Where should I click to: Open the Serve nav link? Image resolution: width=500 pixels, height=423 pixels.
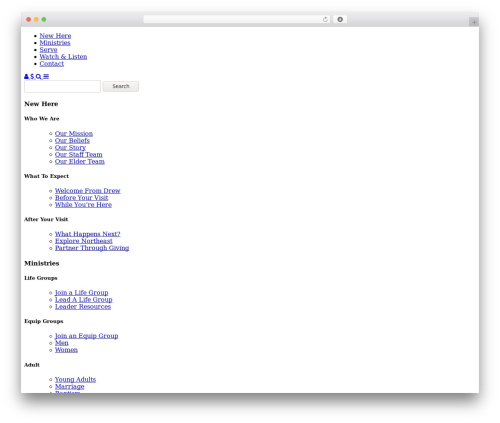coord(48,50)
